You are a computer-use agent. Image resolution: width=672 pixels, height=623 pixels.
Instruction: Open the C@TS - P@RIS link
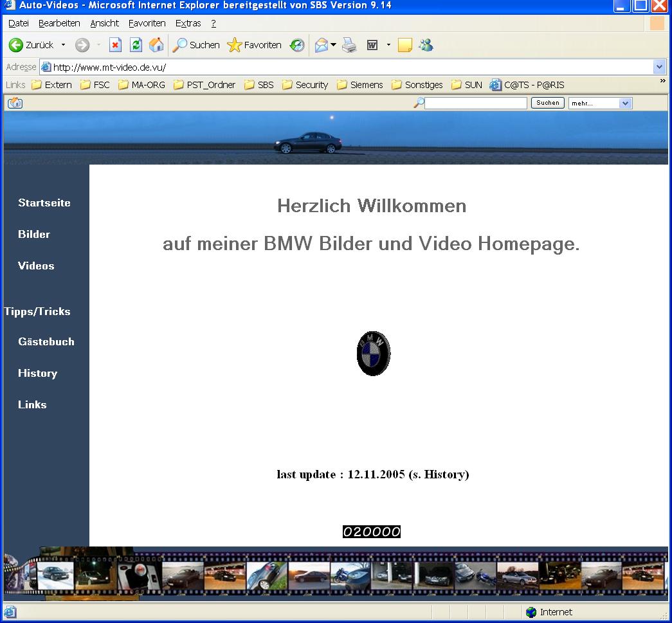(x=527, y=85)
